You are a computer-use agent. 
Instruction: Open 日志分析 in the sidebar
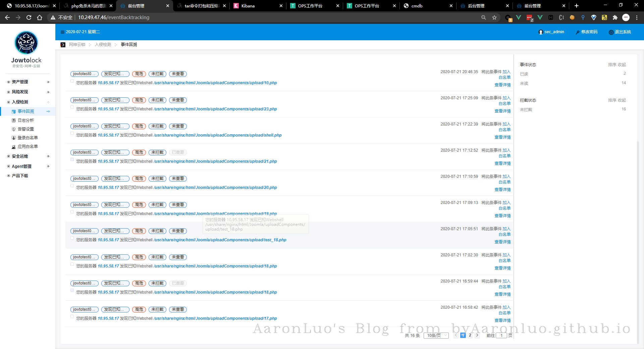(25, 120)
